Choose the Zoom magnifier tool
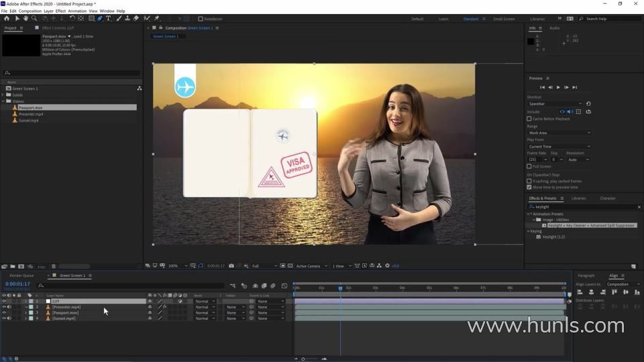The height and width of the screenshot is (362, 644). point(34,19)
